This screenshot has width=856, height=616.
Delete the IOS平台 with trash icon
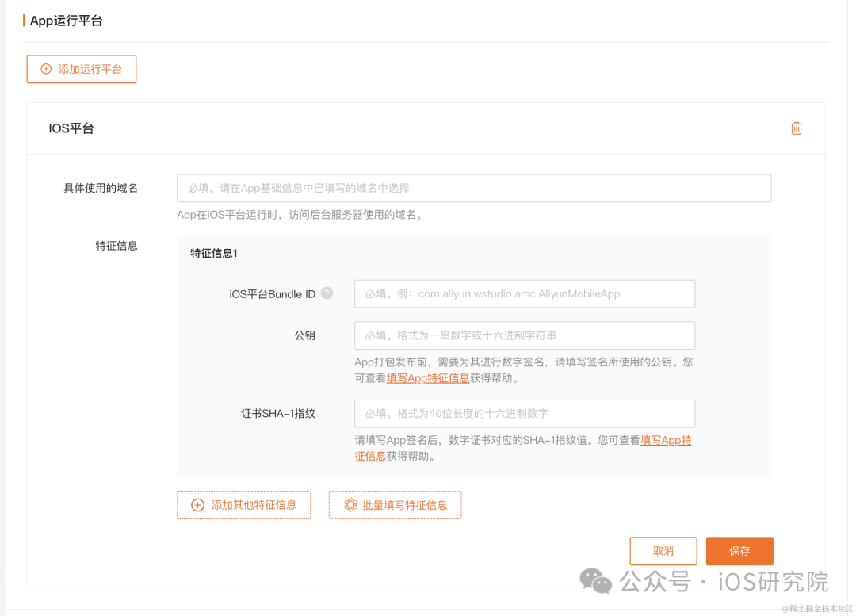pyautogui.click(x=796, y=128)
